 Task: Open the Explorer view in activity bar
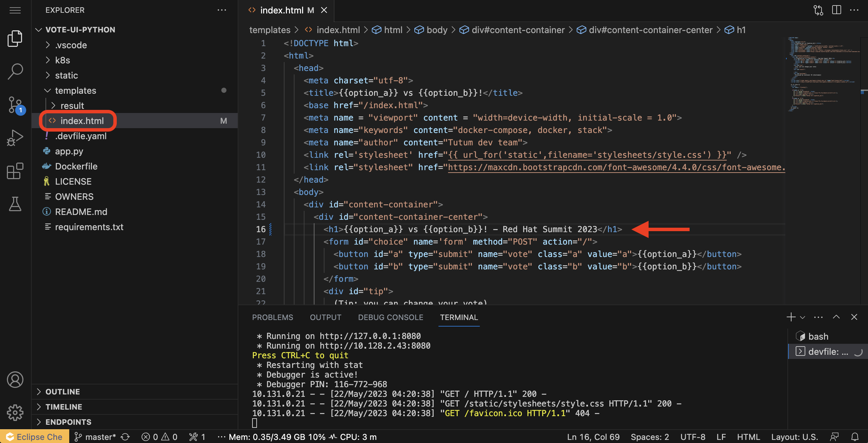coord(15,38)
